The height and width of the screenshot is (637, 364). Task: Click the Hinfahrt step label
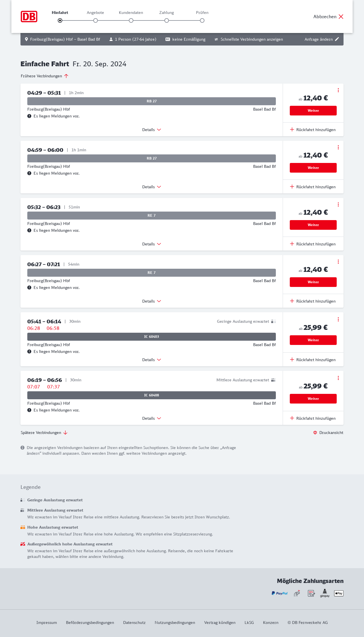pyautogui.click(x=60, y=13)
